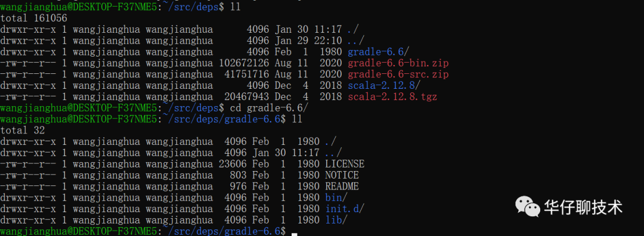The height and width of the screenshot is (236, 644).
Task: Click file size 102672126
Action: 244,63
